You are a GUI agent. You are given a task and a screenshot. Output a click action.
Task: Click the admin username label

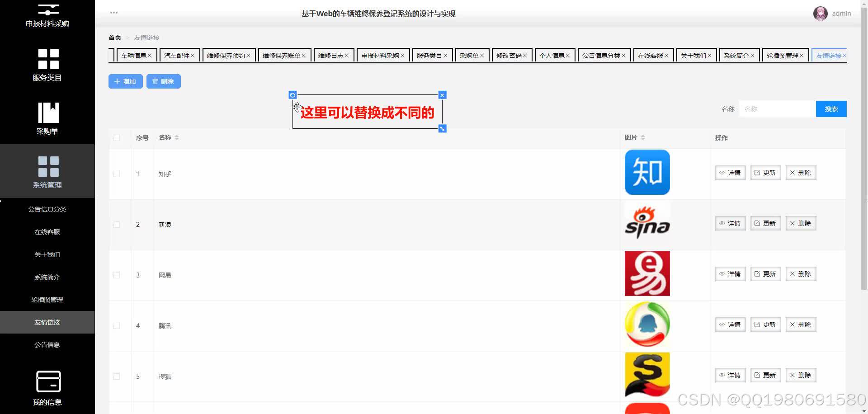pyautogui.click(x=841, y=14)
